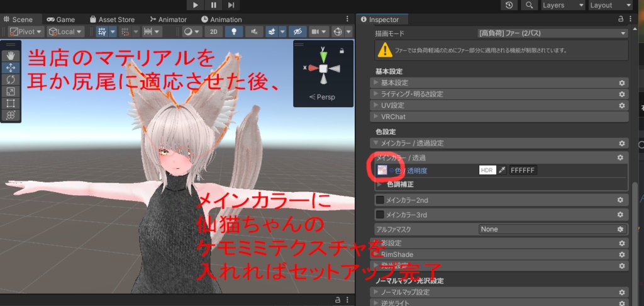Image resolution: width=644 pixels, height=306 pixels.
Task: Toggle grid snap increment icon
Action: (x=126, y=31)
